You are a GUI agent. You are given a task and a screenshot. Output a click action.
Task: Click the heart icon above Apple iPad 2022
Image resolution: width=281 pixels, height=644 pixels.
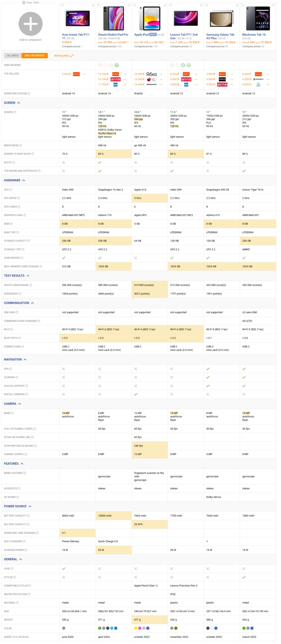(x=135, y=5)
